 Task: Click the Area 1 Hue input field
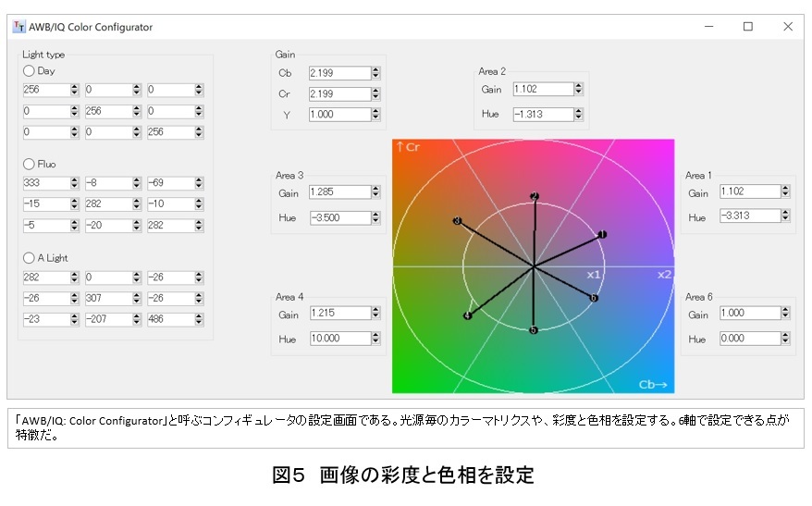749,216
